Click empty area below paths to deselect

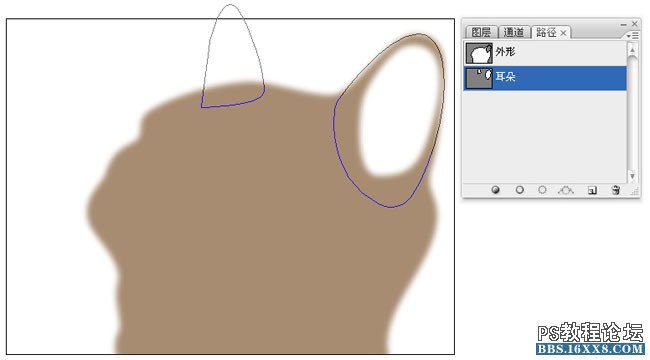(x=545, y=136)
